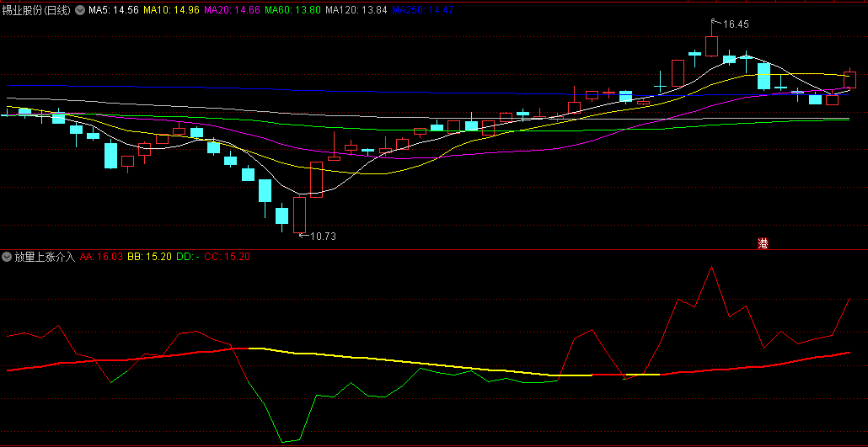Click the 16.45 high price annotation

[736, 24]
